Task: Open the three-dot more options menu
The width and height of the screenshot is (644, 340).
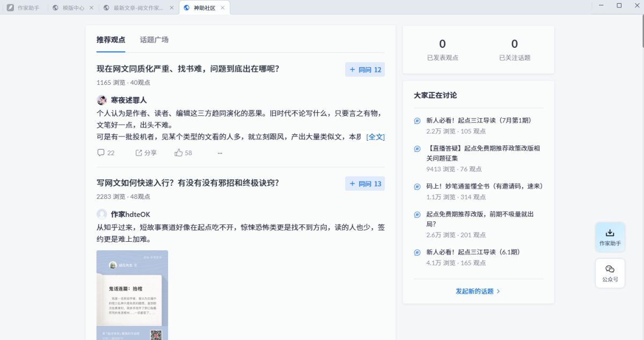Action: [x=219, y=153]
